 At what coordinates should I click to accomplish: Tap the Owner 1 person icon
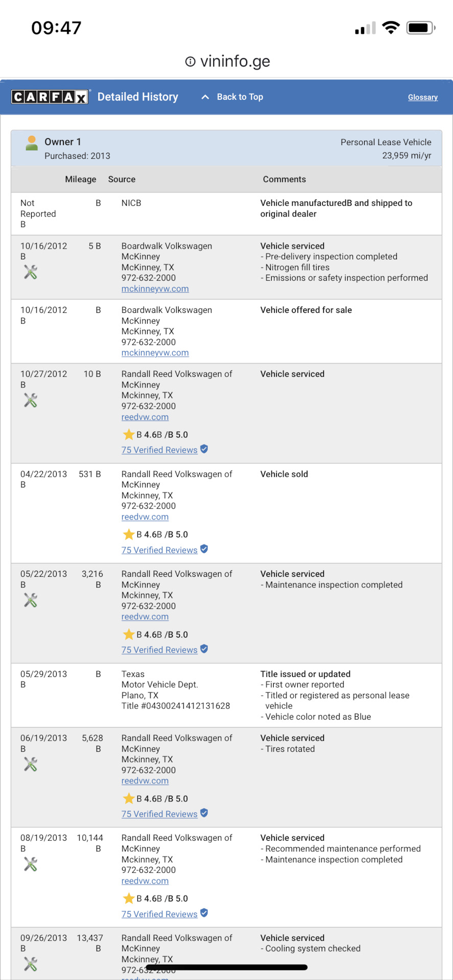[32, 143]
